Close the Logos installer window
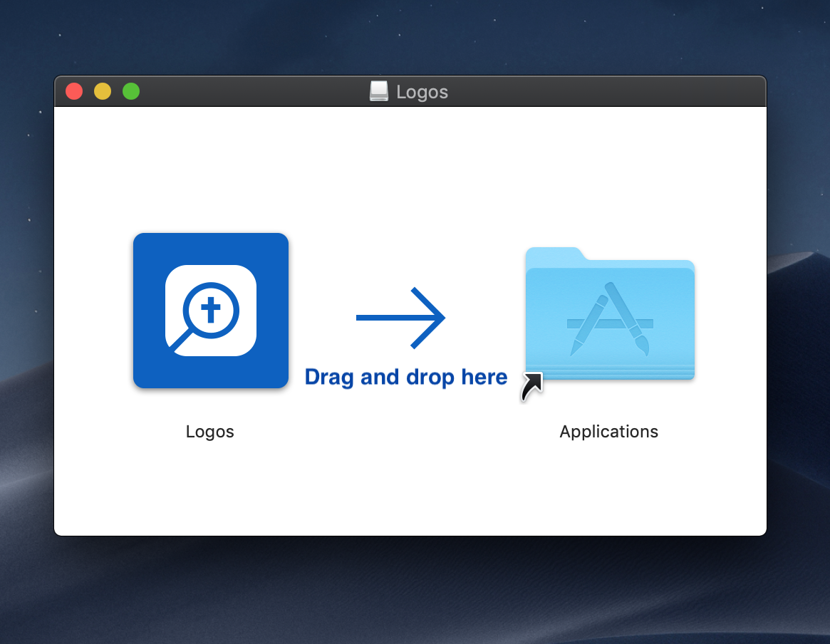Image resolution: width=830 pixels, height=644 pixels. point(74,91)
